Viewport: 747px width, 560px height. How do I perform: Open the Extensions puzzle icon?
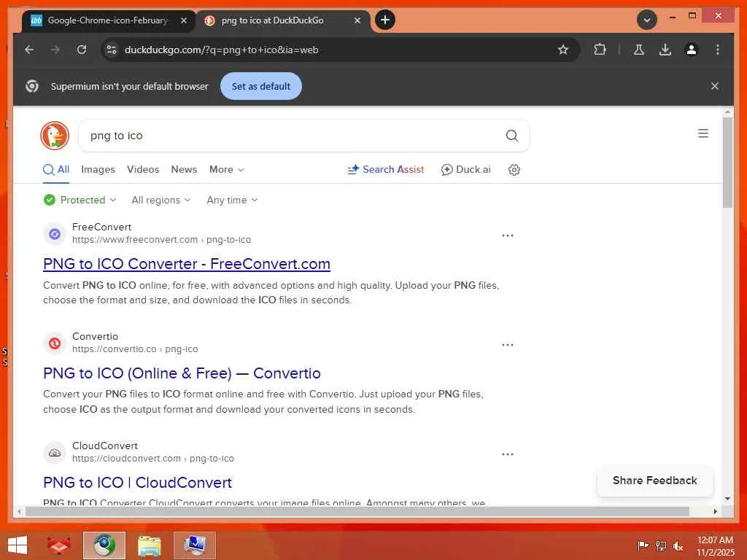pyautogui.click(x=600, y=50)
